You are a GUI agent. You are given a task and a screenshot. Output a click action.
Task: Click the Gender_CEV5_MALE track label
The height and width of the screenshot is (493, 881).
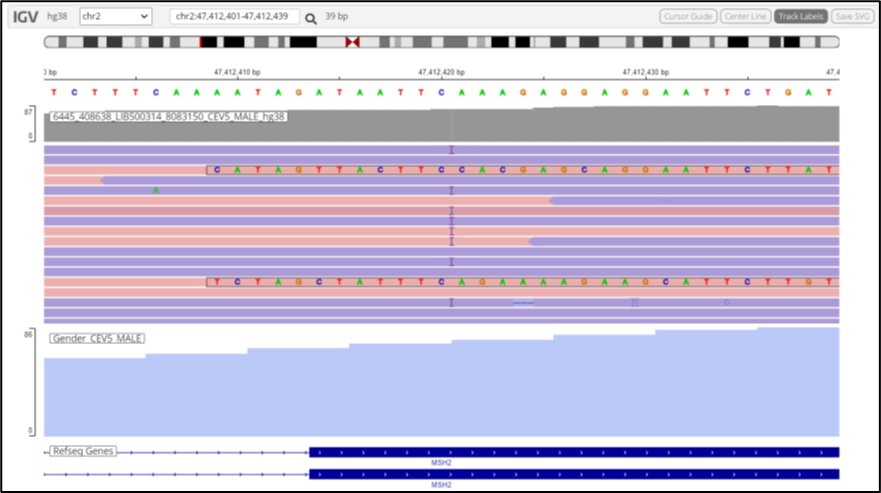point(97,338)
